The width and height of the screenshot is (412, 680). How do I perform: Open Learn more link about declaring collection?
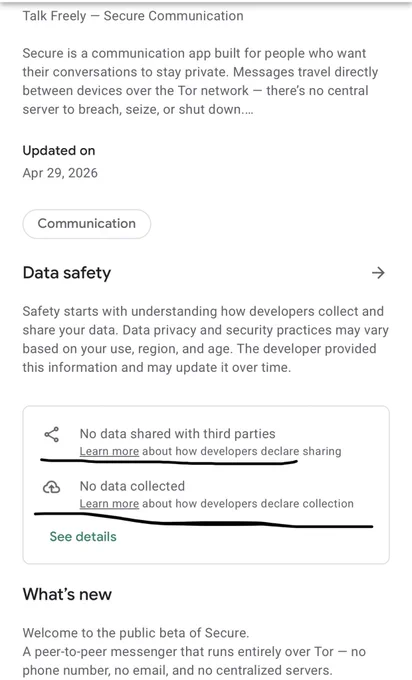click(x=109, y=504)
